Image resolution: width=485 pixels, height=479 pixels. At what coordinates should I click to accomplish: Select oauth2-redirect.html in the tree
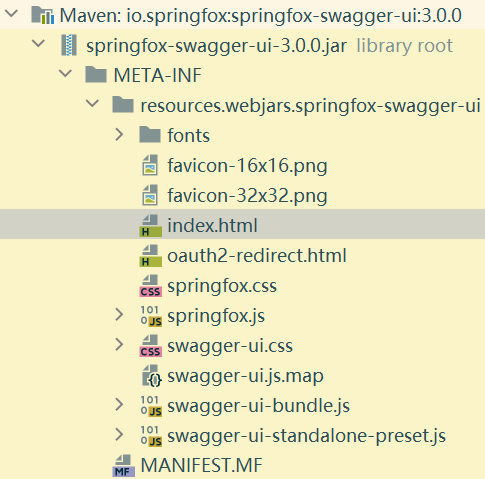tap(257, 256)
